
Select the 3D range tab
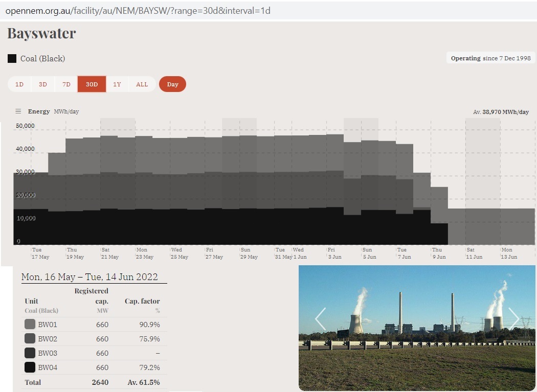coord(43,84)
